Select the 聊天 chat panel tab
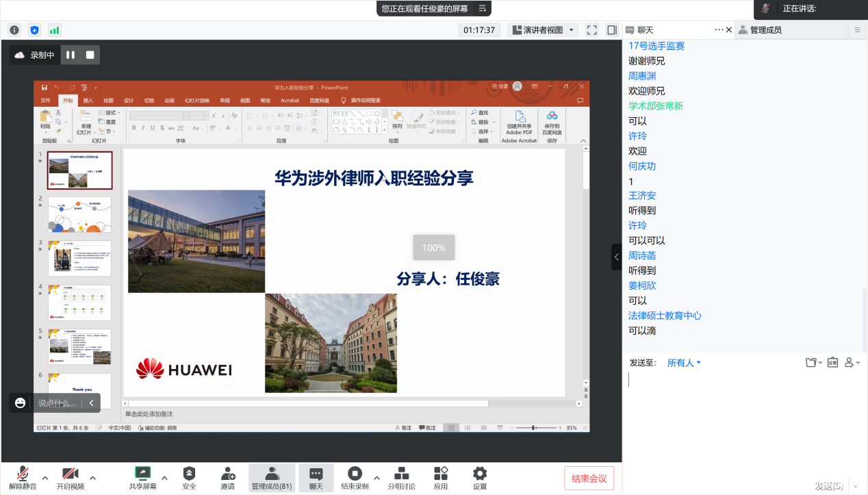The height and width of the screenshot is (495, 868). coord(645,30)
